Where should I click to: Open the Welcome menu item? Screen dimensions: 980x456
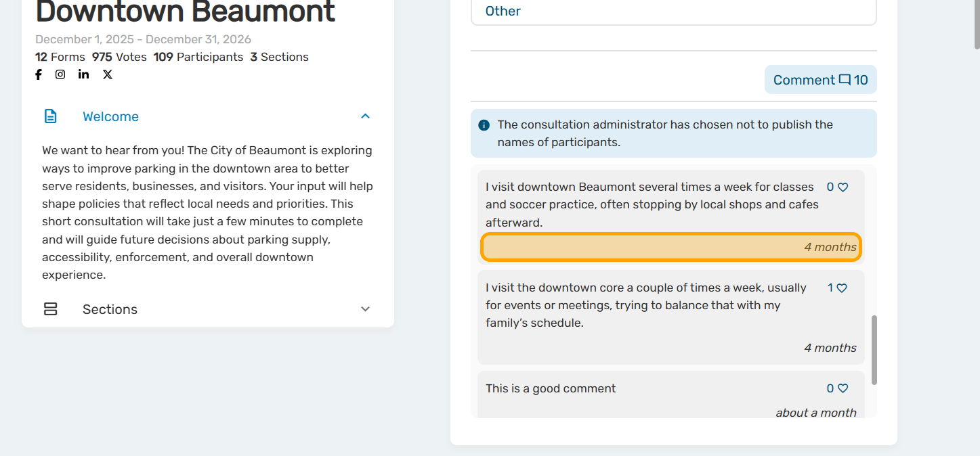110,116
